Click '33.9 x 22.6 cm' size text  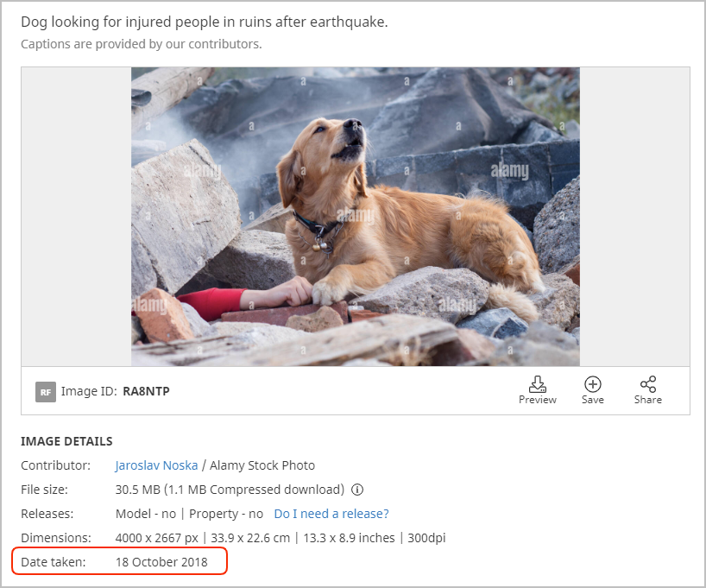250,538
